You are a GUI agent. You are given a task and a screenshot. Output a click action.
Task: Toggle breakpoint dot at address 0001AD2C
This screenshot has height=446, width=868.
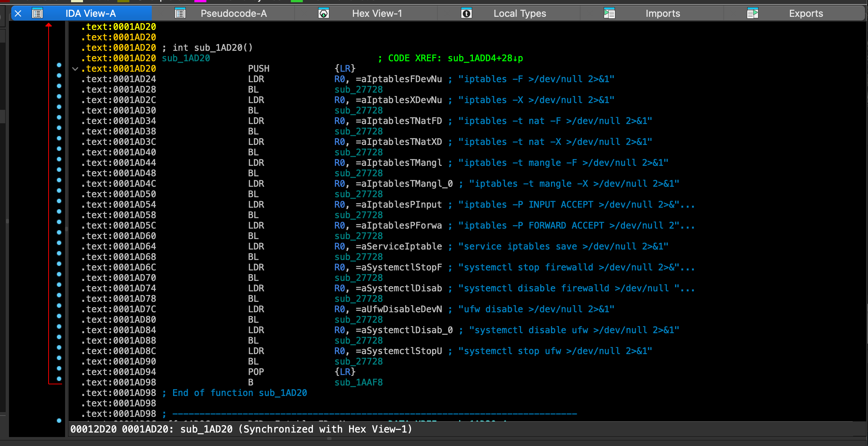59,97
